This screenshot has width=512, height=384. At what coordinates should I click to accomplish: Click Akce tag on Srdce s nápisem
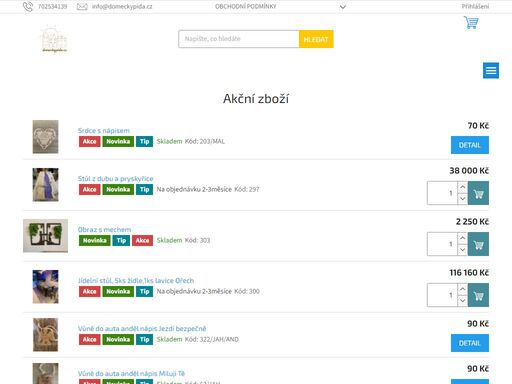point(89,141)
